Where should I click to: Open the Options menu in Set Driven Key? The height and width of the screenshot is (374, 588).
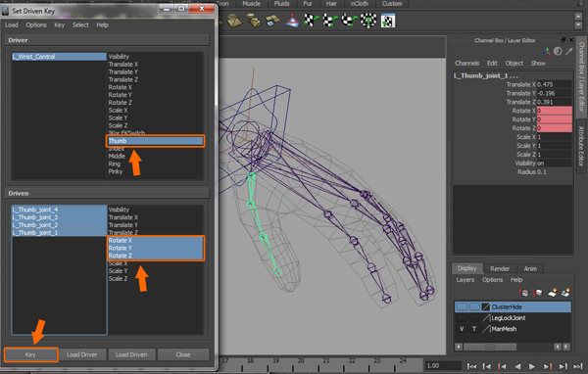(x=36, y=25)
